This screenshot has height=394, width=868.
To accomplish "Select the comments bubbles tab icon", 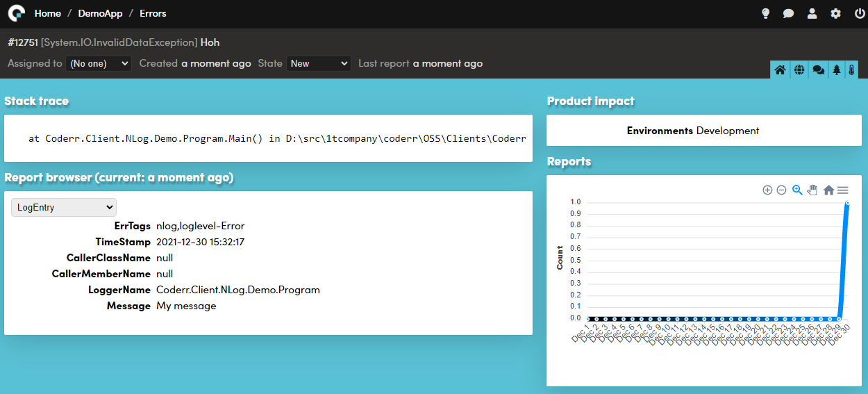I will [818, 70].
